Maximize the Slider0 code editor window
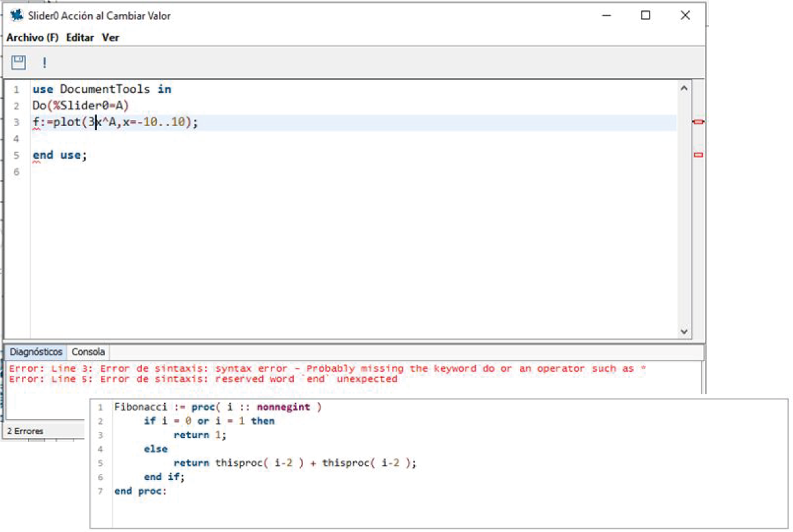The image size is (793, 532). pyautogui.click(x=645, y=15)
